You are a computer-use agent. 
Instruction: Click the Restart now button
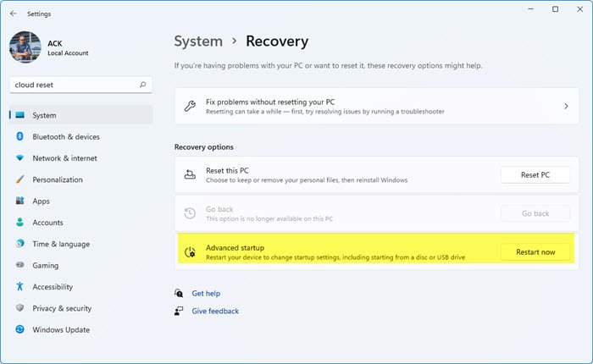(535, 252)
